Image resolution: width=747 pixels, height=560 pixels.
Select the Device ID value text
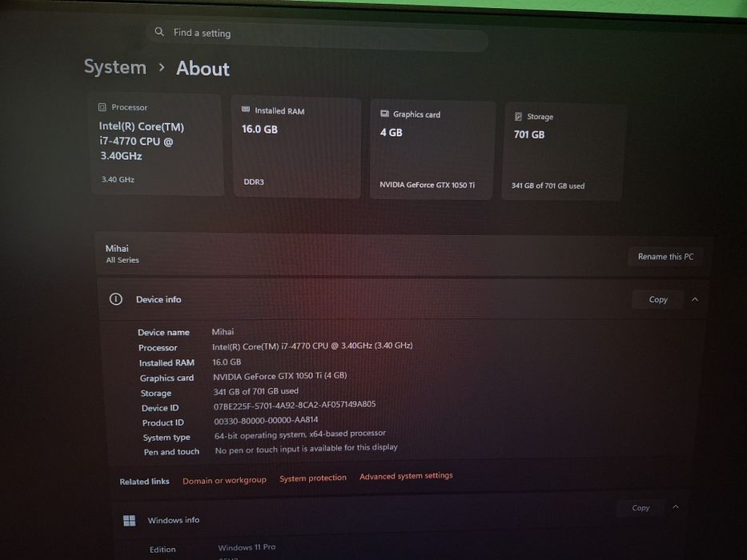[295, 406]
